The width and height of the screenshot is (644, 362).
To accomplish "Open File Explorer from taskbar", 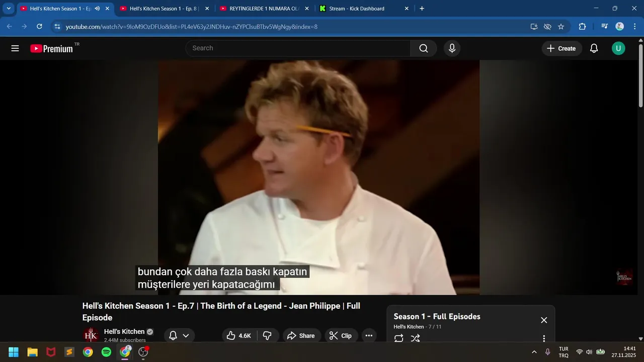I will pyautogui.click(x=32, y=352).
